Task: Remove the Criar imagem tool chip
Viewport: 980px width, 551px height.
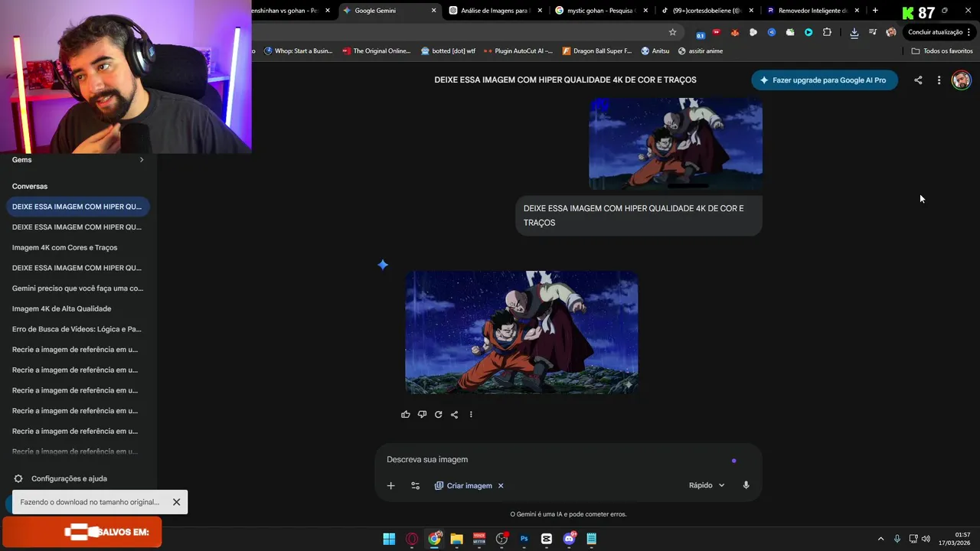Action: 501,485
